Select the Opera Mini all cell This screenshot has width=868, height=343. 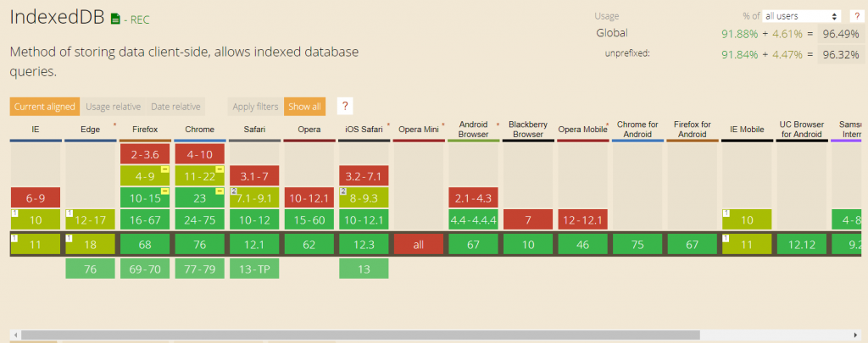tap(419, 244)
